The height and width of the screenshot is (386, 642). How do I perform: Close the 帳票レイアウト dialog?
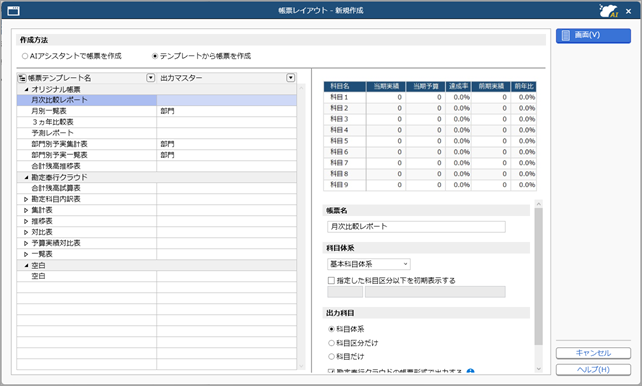point(628,11)
